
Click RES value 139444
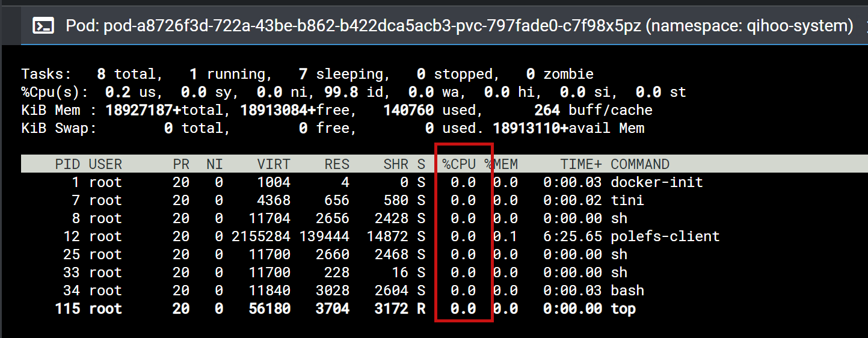[324, 236]
